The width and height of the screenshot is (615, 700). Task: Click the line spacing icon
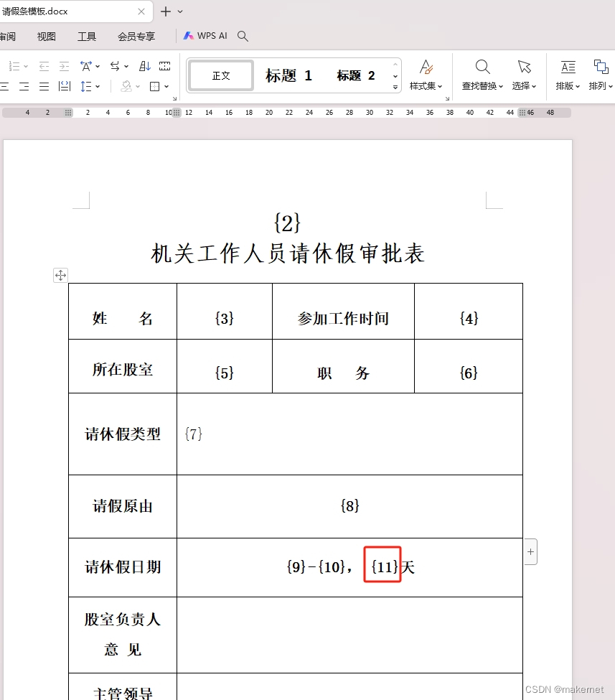pyautogui.click(x=85, y=86)
